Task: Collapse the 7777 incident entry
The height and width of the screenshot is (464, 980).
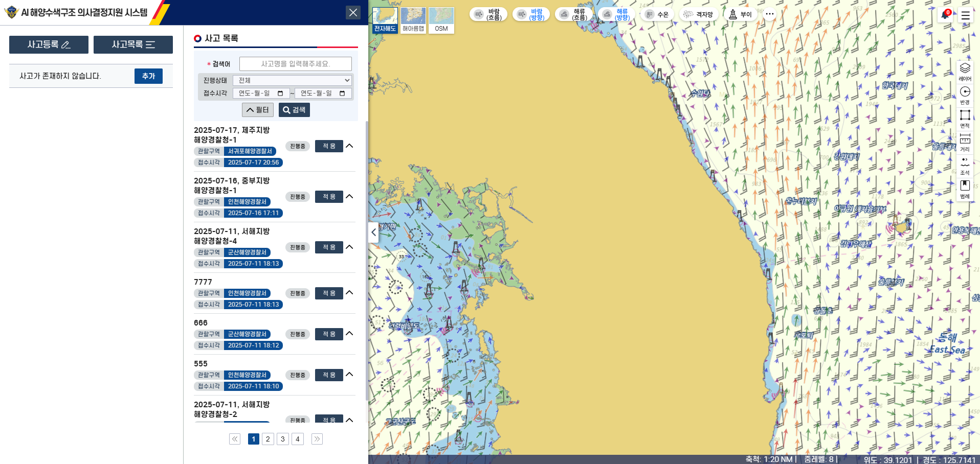Action: click(349, 293)
